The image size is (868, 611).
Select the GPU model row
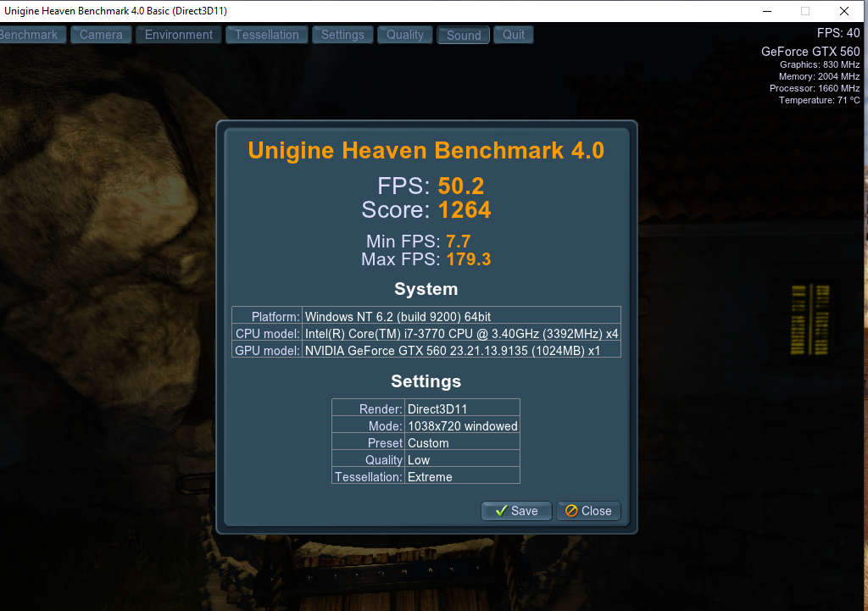tap(426, 350)
